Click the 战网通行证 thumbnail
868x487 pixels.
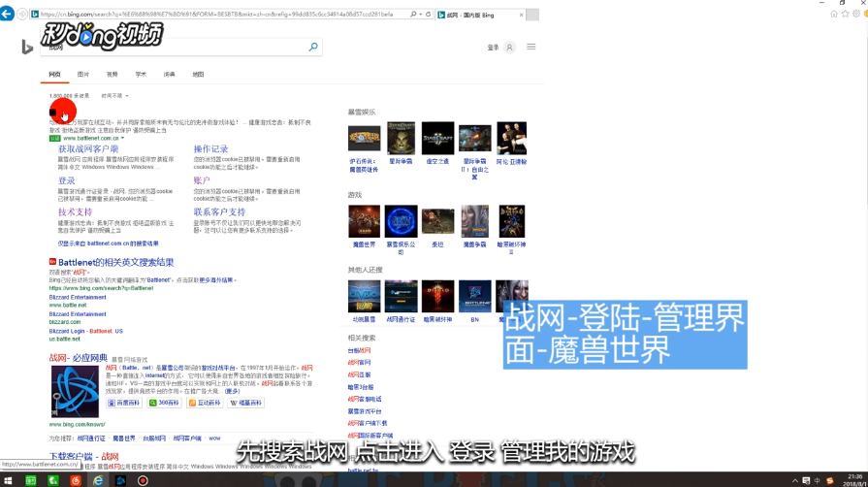(401, 297)
